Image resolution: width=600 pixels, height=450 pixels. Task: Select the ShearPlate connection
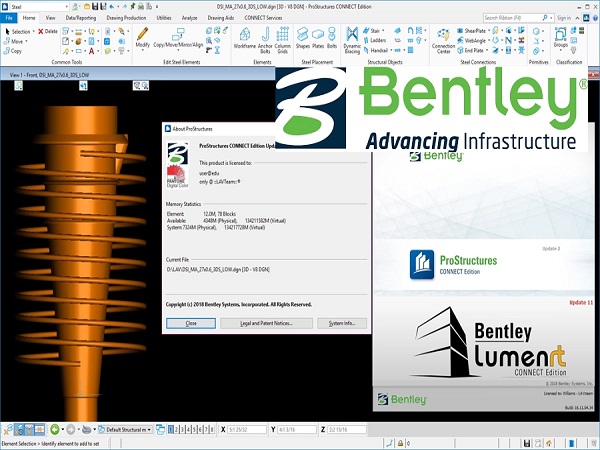pos(471,31)
